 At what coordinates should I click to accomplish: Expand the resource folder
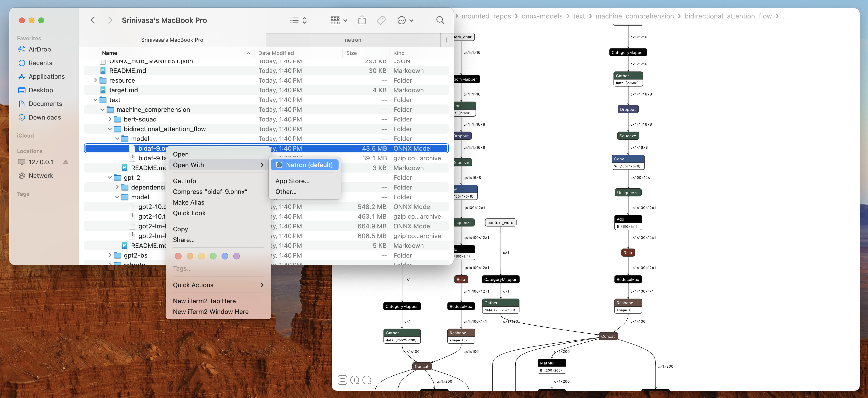tap(95, 80)
